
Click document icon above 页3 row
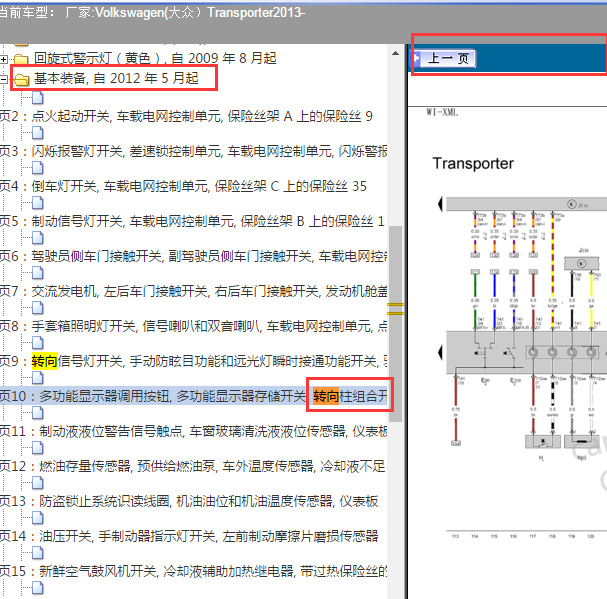(x=38, y=133)
